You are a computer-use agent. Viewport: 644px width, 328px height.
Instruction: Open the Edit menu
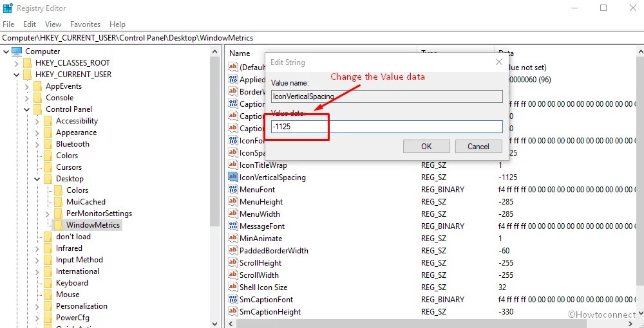click(30, 24)
